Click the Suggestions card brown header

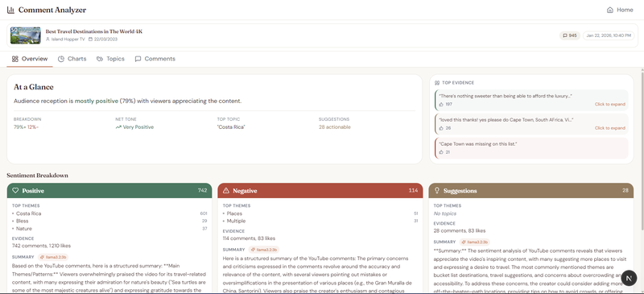pos(531,190)
